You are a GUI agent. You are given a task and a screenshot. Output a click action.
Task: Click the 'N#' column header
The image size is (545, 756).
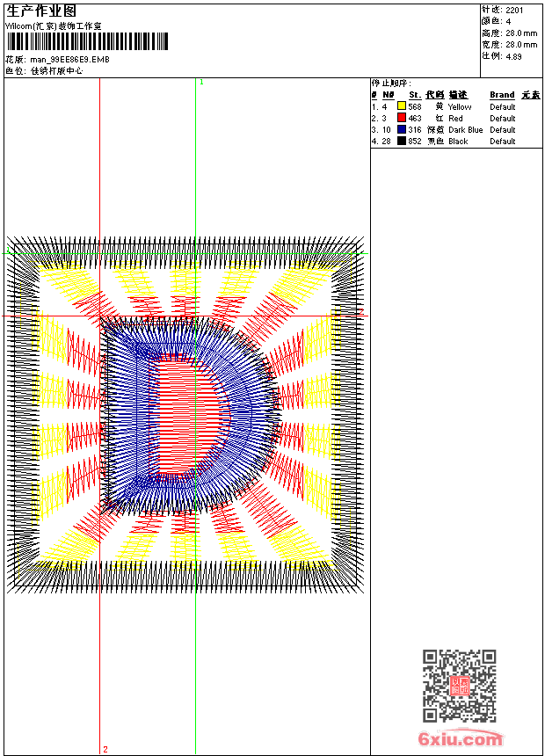[x=389, y=95]
